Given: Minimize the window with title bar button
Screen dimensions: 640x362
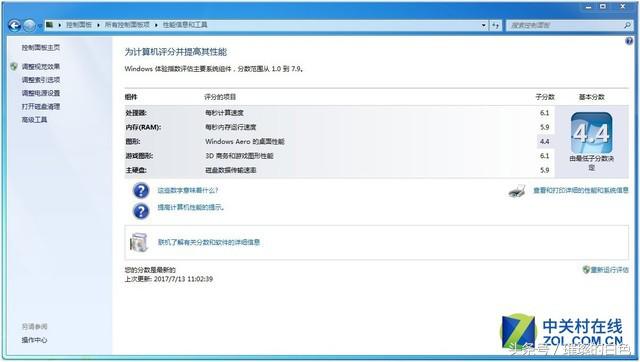Looking at the screenshot, I should click(588, 6).
